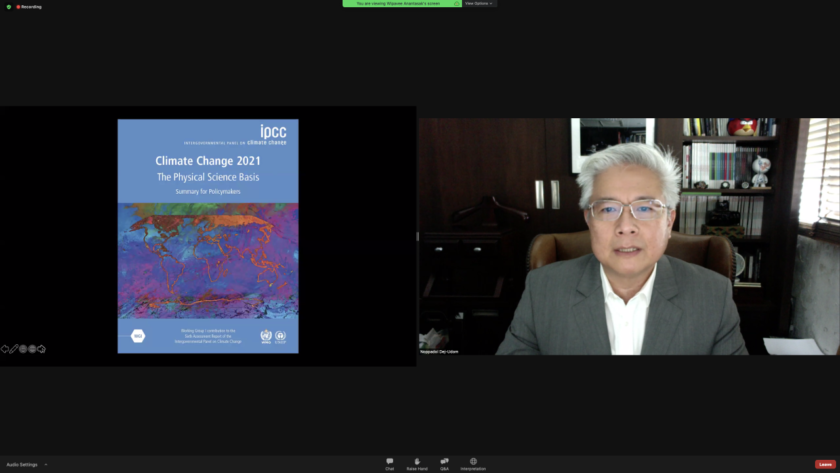Click the divider between slide and video
The image size is (840, 473).
(x=417, y=237)
